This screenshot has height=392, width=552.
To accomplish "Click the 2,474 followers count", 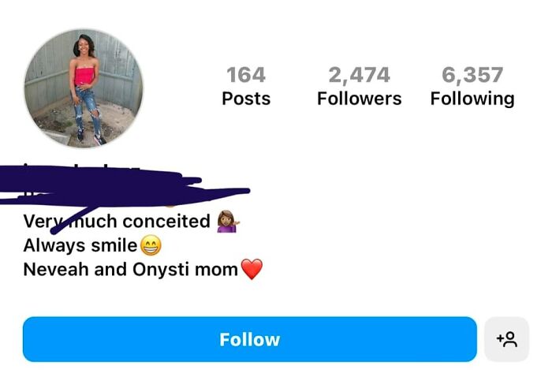I will (359, 75).
